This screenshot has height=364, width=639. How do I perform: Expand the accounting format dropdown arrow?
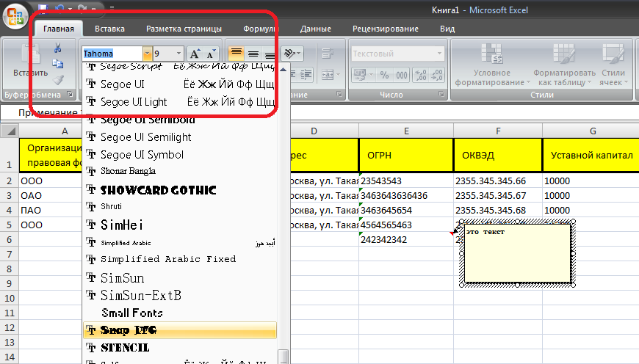371,75
